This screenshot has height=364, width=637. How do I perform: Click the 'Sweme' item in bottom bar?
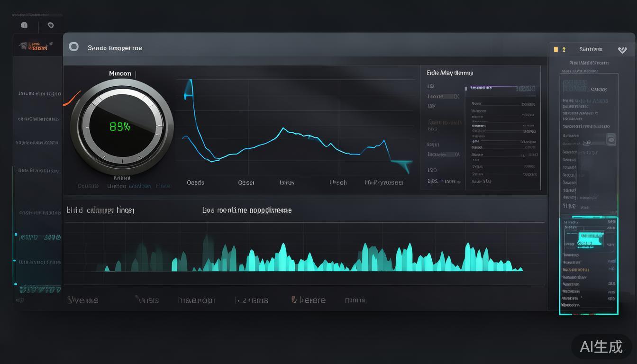pyautogui.click(x=83, y=300)
